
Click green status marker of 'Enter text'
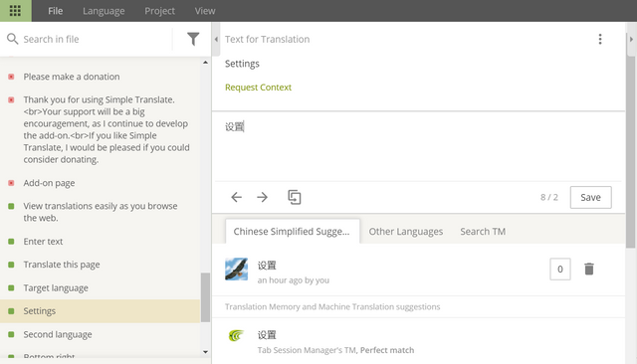click(x=11, y=242)
